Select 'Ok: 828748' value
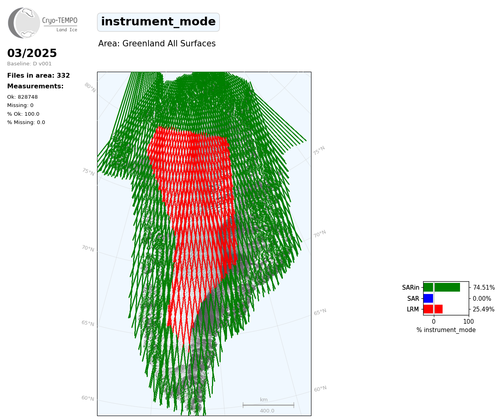 coord(23,97)
